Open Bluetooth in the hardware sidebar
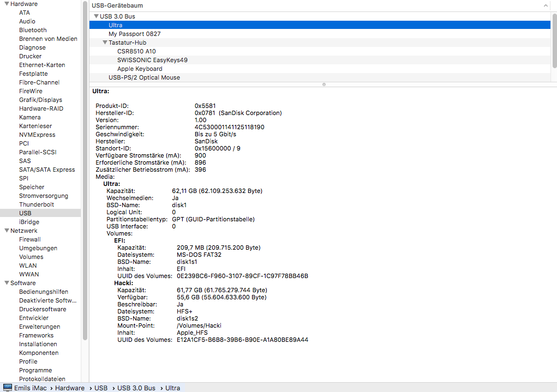557x392 pixels. click(x=33, y=30)
